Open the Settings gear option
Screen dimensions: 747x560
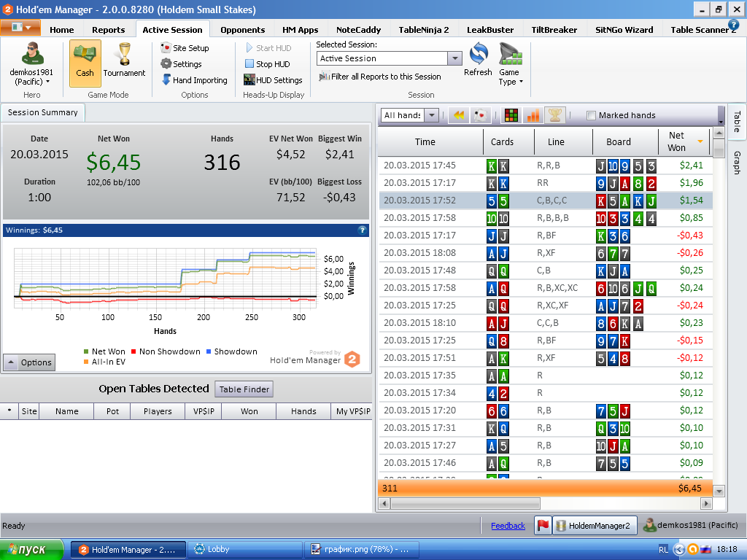click(x=182, y=64)
